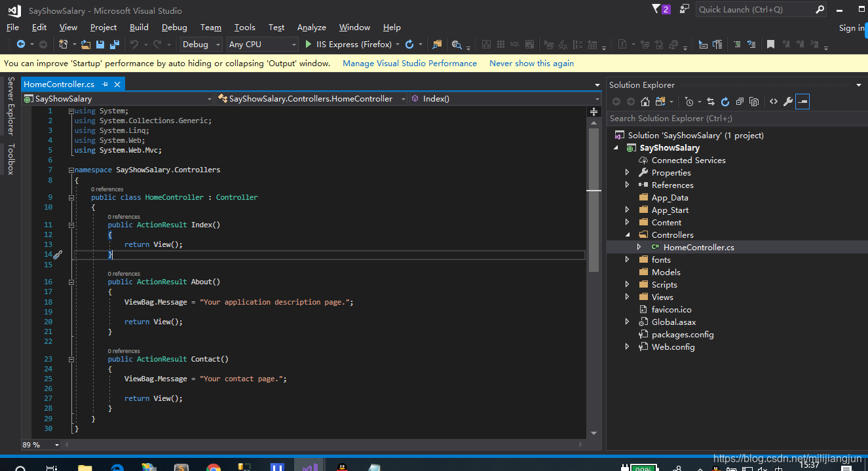
Task: Save the current file via toolbar
Action: (x=100, y=45)
